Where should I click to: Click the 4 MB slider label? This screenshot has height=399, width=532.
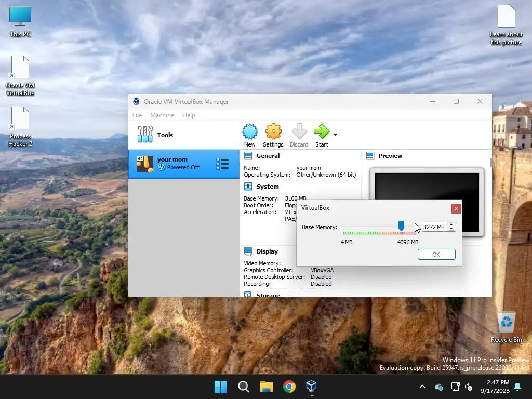tap(347, 242)
